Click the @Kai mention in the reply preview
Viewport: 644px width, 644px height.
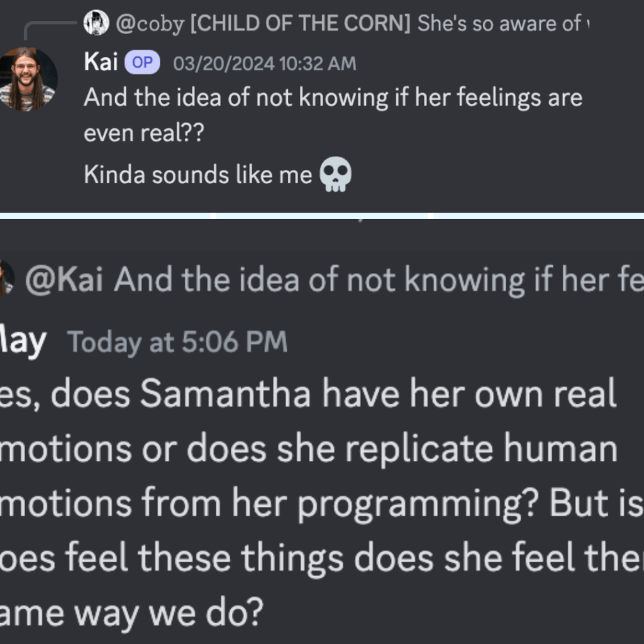click(64, 280)
